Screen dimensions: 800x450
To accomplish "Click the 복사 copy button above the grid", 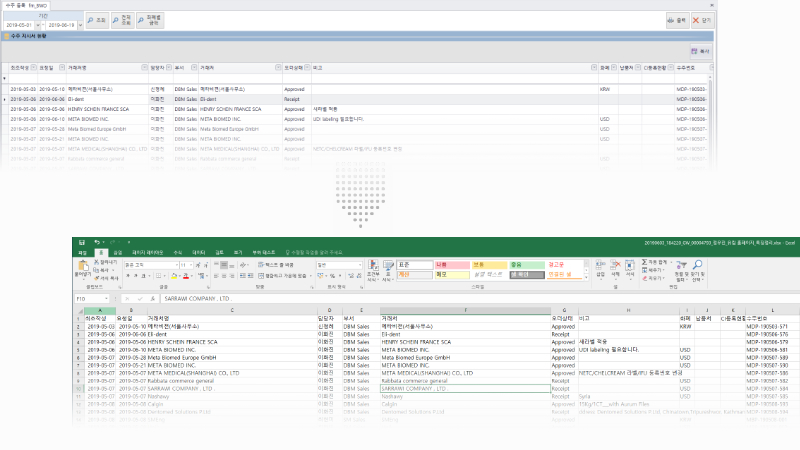I will tap(701, 51).
